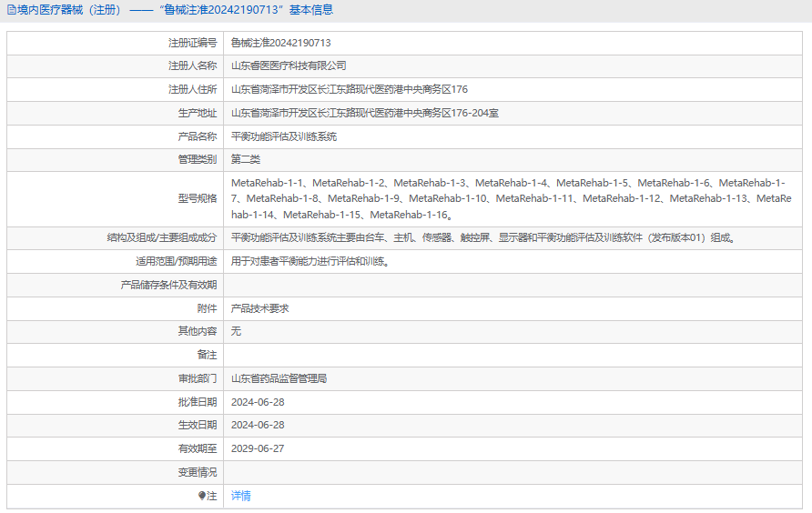The height and width of the screenshot is (513, 812).
Task: Click the 生效日期 label
Action: [198, 425]
